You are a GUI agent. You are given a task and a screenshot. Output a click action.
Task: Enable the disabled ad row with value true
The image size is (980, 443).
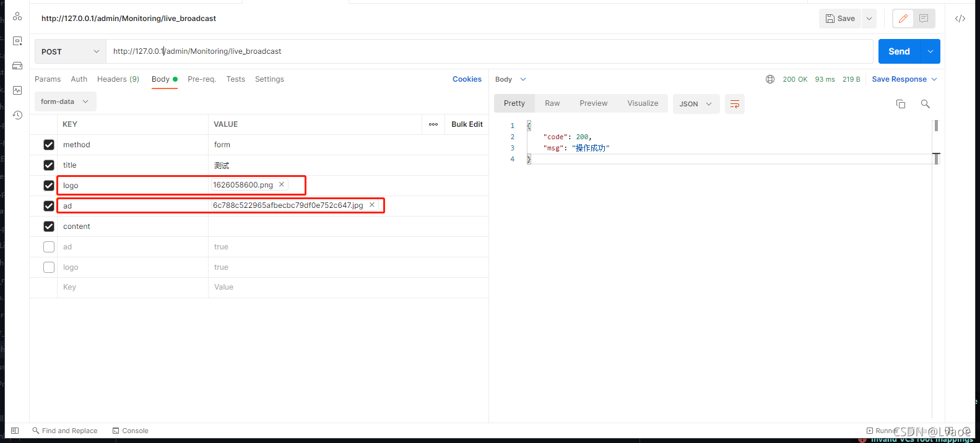49,247
